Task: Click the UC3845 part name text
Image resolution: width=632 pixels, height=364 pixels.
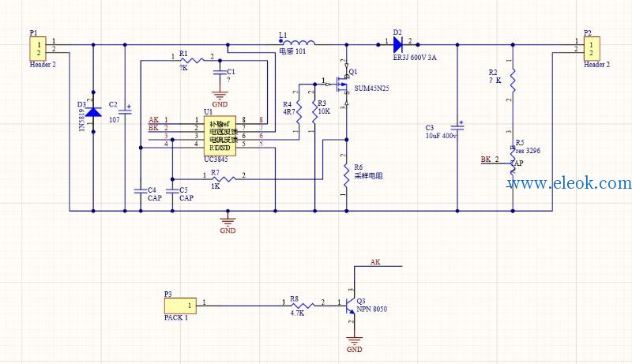Action: pyautogui.click(x=216, y=159)
